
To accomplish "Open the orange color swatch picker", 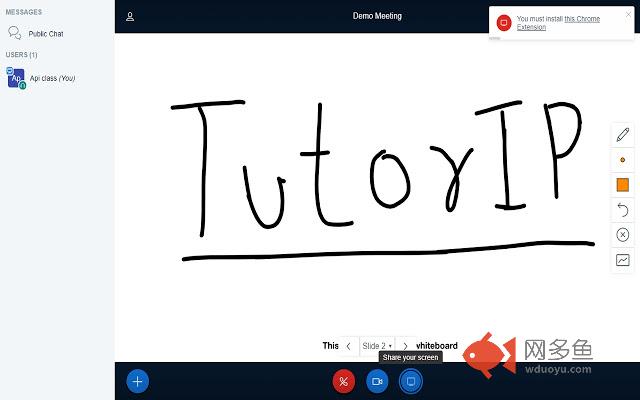I will coord(622,185).
